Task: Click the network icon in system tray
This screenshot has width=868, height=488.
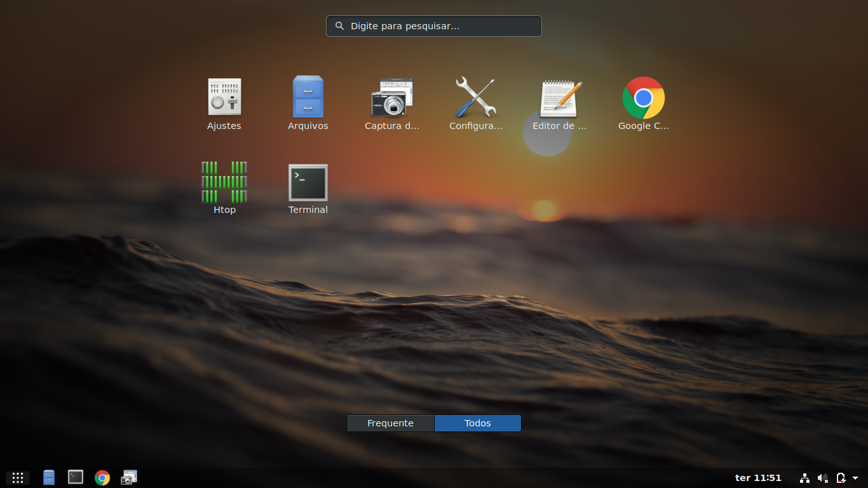Action: (804, 477)
